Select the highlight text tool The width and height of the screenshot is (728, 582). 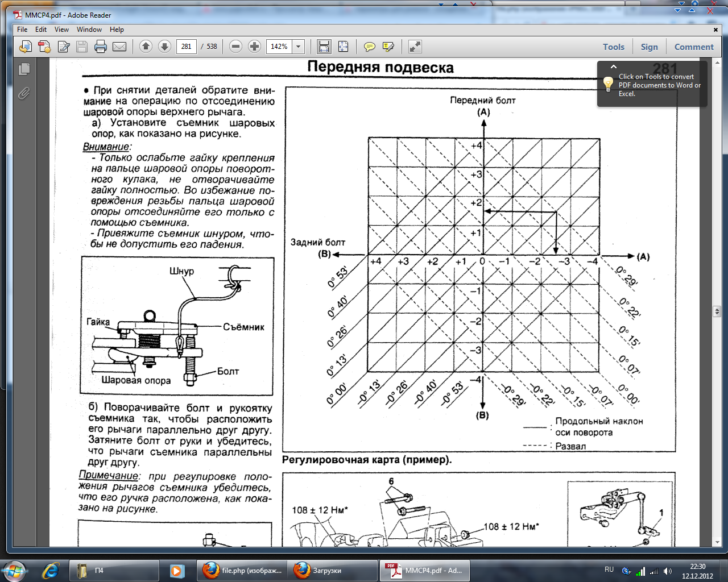(x=388, y=47)
